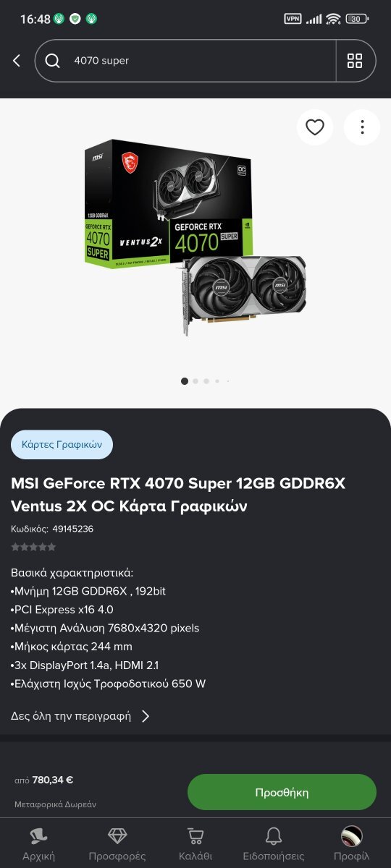Screen dimensions: 391x868
Task: Select the Κάρτες Γραφικών category chip
Action: coord(62,444)
